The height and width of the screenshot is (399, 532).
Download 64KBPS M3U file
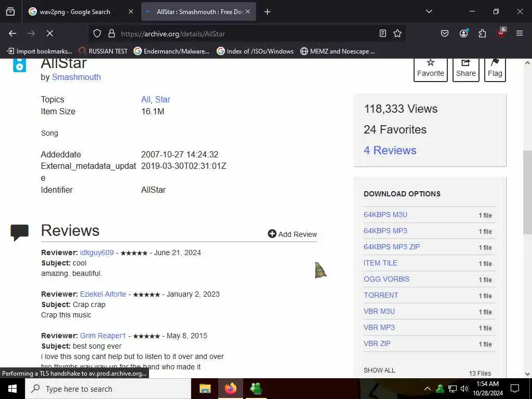[x=385, y=215]
